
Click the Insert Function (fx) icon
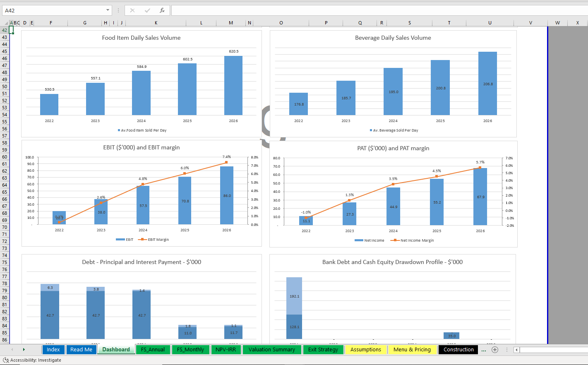coord(162,10)
